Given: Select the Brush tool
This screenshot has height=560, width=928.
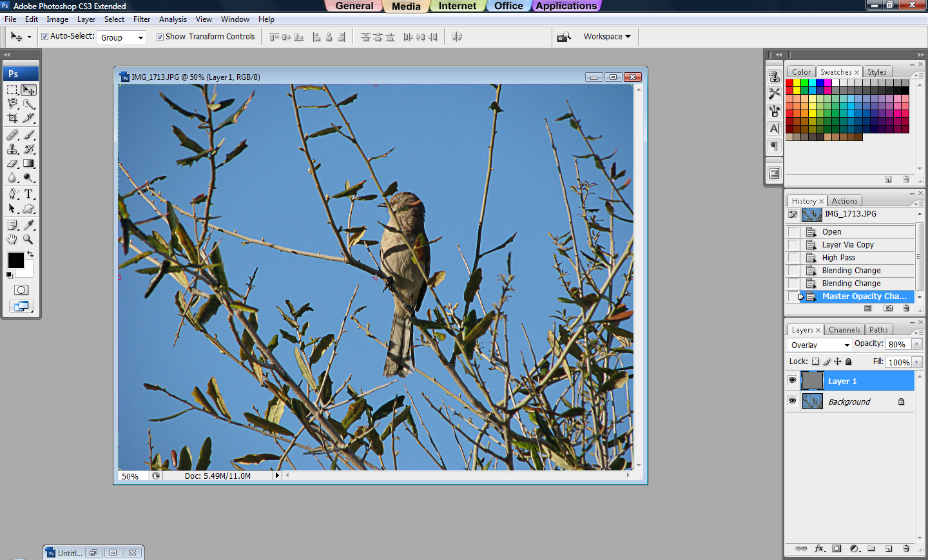Looking at the screenshot, I should pyautogui.click(x=28, y=135).
